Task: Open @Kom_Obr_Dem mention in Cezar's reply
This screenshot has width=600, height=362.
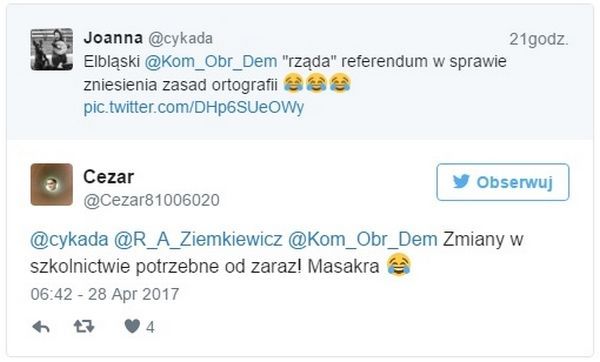Action: point(363,240)
